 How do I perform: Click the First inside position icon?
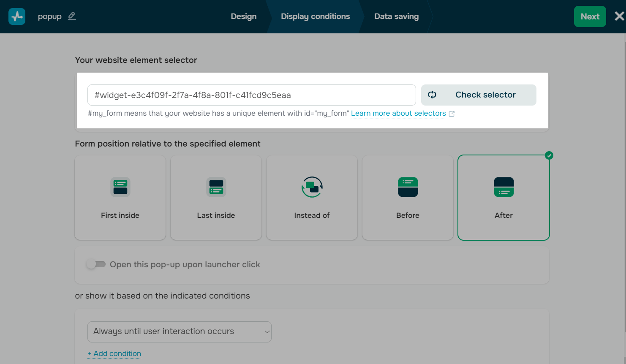[x=120, y=187]
